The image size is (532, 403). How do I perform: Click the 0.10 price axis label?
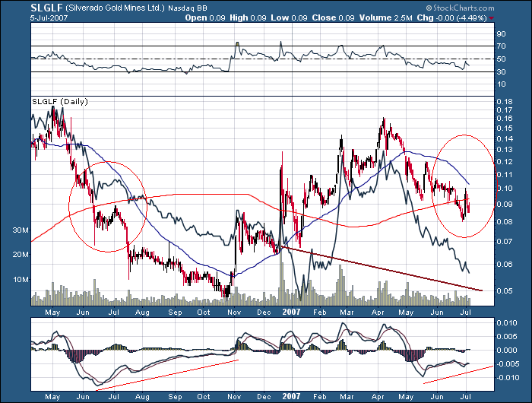505,189
